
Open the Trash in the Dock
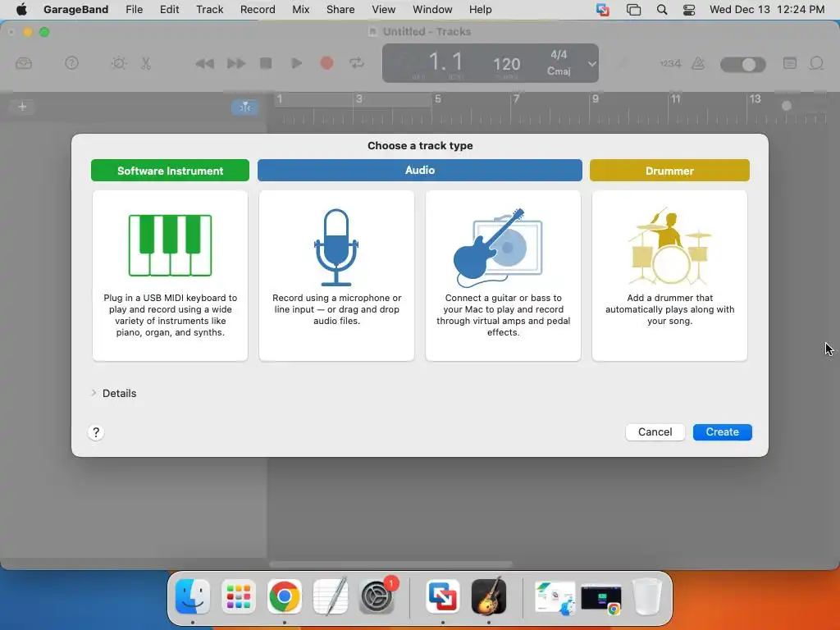pos(647,596)
